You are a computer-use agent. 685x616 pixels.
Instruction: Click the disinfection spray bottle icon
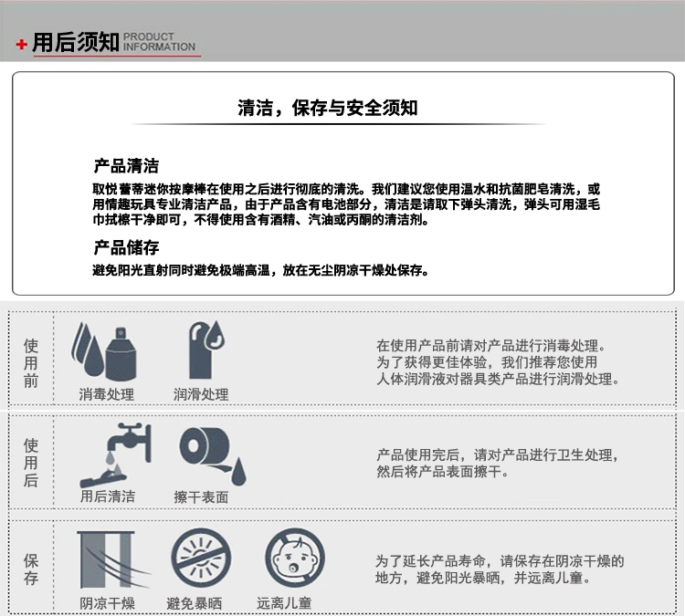point(106,352)
